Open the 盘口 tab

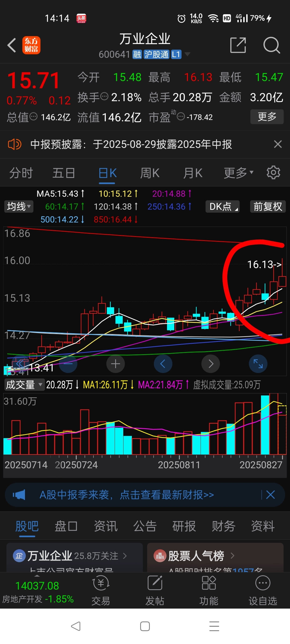pyautogui.click(x=66, y=526)
